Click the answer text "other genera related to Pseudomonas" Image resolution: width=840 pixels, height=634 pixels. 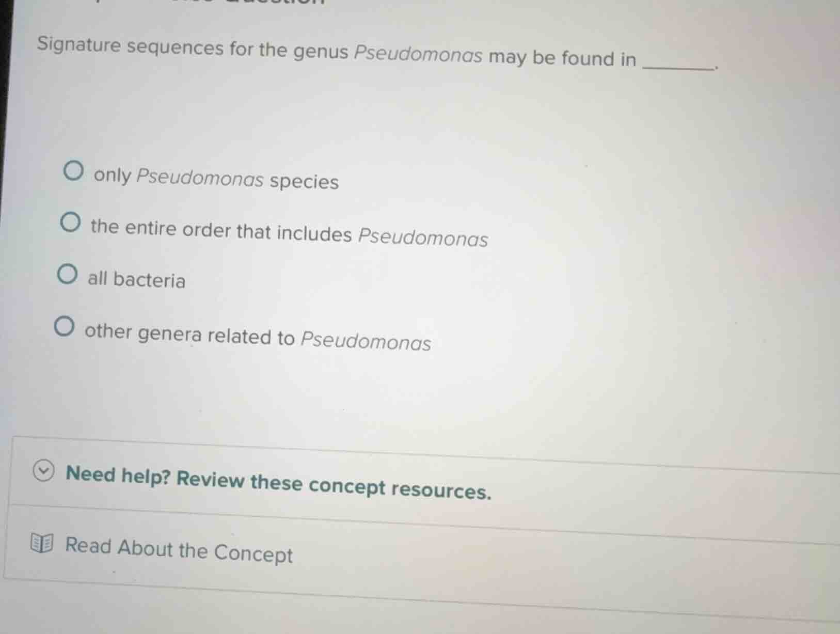point(257,338)
